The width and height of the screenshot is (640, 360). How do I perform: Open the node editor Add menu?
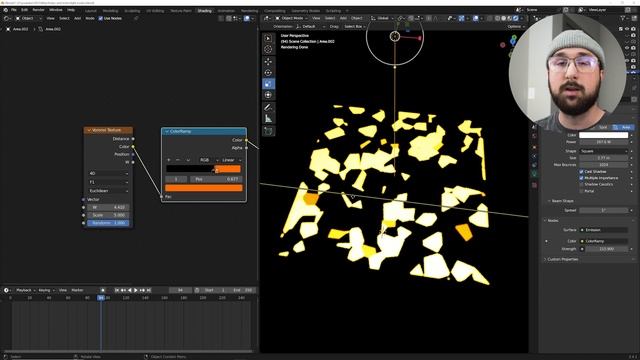(77, 18)
